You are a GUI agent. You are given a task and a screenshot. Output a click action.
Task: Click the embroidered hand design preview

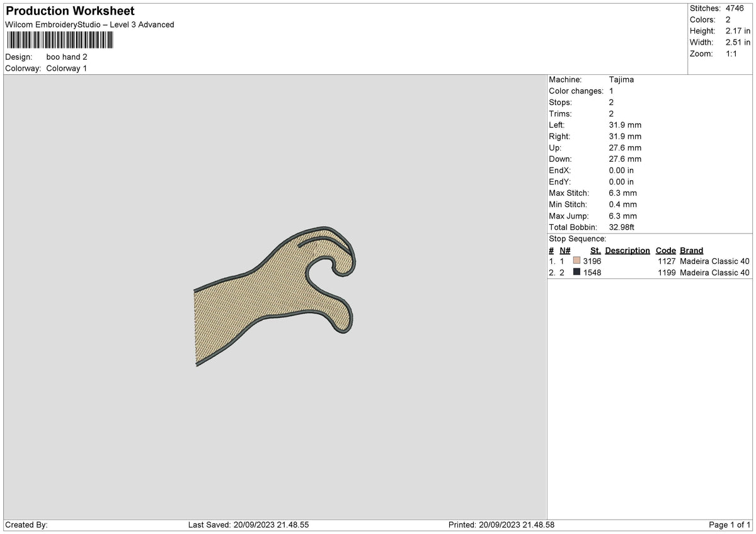tap(275, 296)
